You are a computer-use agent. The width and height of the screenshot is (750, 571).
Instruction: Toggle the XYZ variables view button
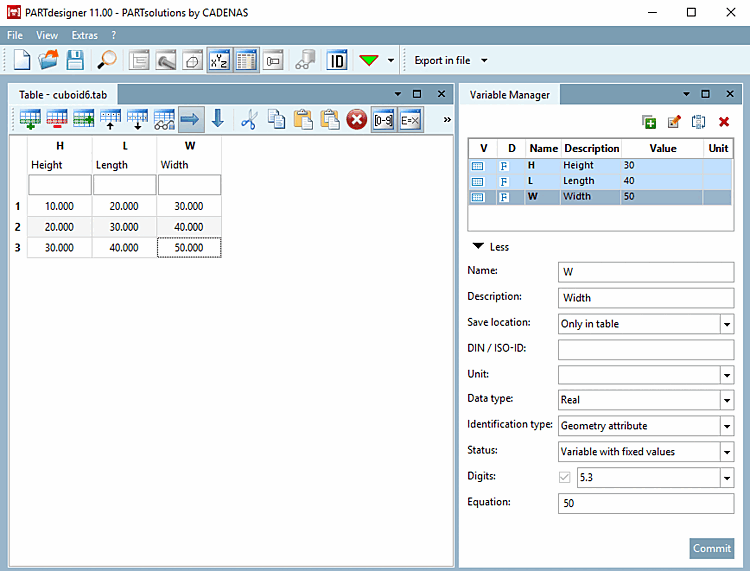click(x=219, y=60)
